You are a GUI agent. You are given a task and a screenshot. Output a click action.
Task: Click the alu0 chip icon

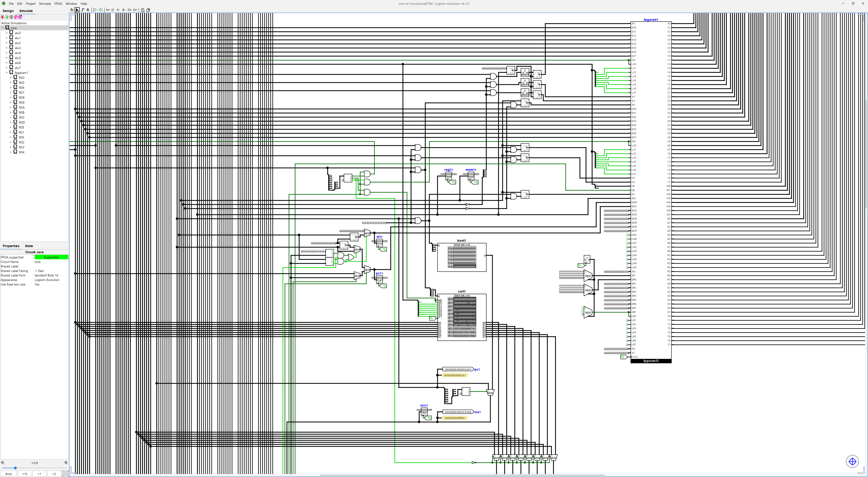pyautogui.click(x=11, y=33)
